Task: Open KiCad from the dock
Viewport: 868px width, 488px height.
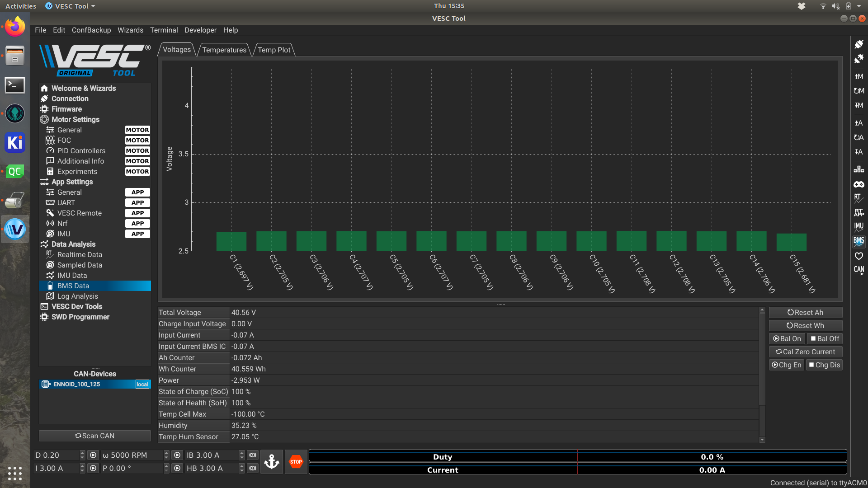Action: tap(15, 142)
